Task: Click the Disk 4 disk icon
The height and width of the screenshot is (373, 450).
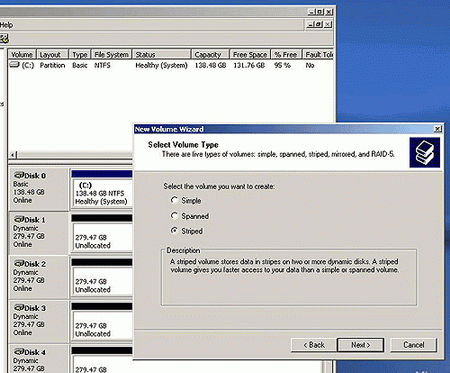Action: 19,352
